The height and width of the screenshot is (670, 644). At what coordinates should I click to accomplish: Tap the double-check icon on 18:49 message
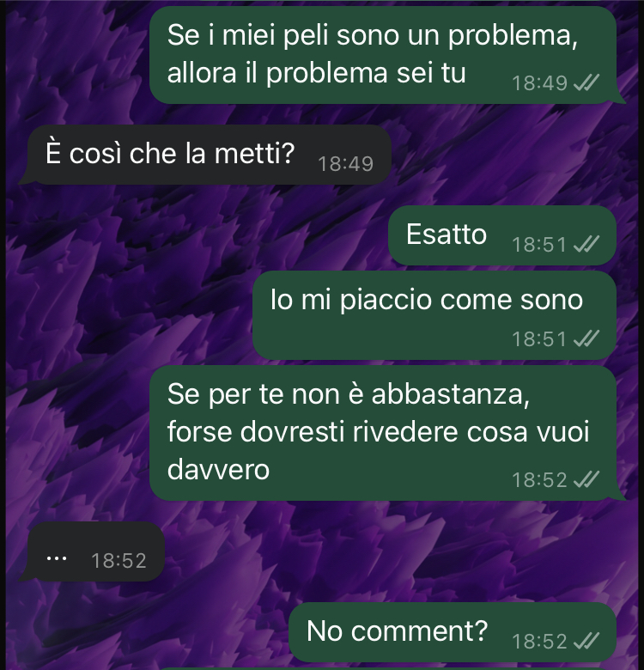point(586,82)
